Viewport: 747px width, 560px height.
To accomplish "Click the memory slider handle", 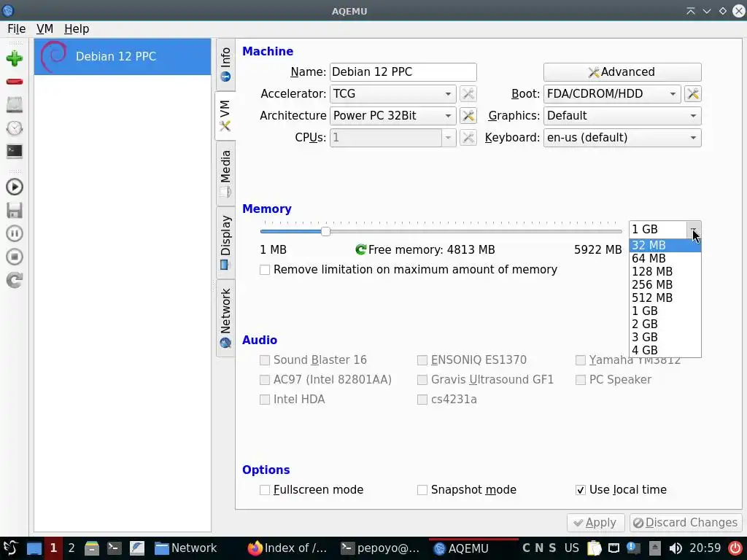I will 325,231.
